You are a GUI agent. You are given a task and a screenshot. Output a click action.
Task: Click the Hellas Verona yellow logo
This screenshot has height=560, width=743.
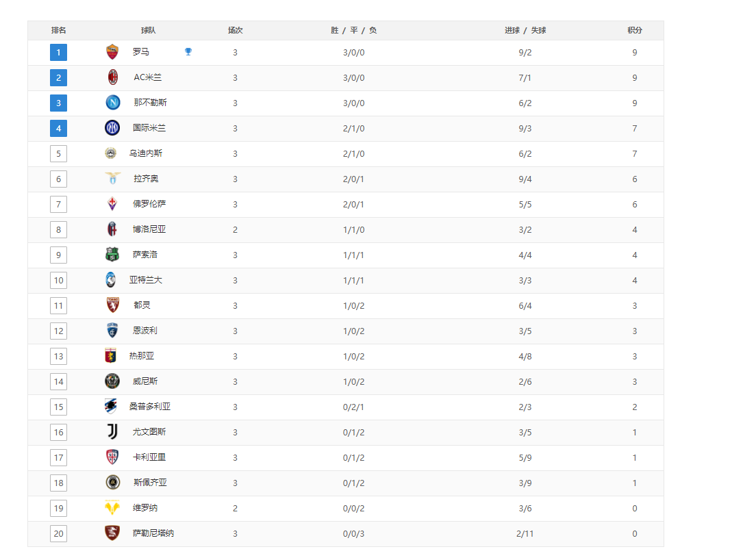click(112, 508)
